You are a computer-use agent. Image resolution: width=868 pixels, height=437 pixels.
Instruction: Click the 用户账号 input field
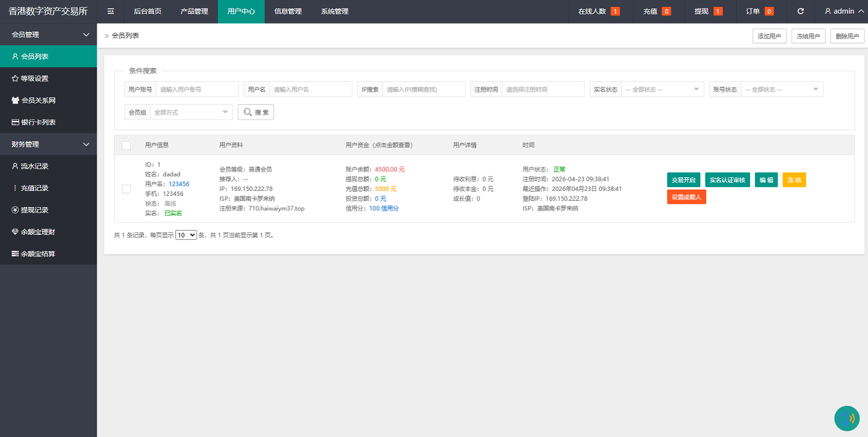(x=197, y=89)
